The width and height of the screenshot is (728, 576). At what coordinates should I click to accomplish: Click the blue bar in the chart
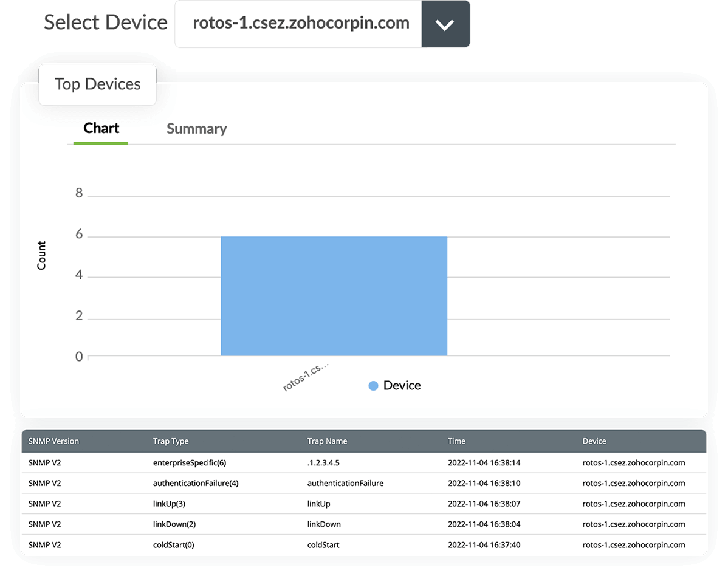point(334,296)
